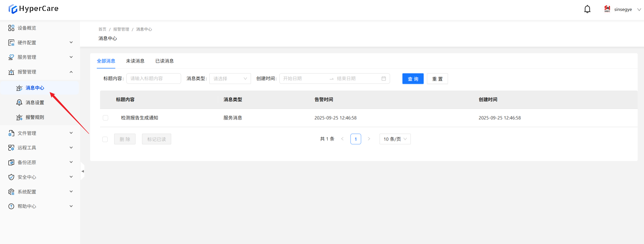Click the sidebar collapse arrow handle
This screenshot has width=644, height=244.
pos(83,171)
